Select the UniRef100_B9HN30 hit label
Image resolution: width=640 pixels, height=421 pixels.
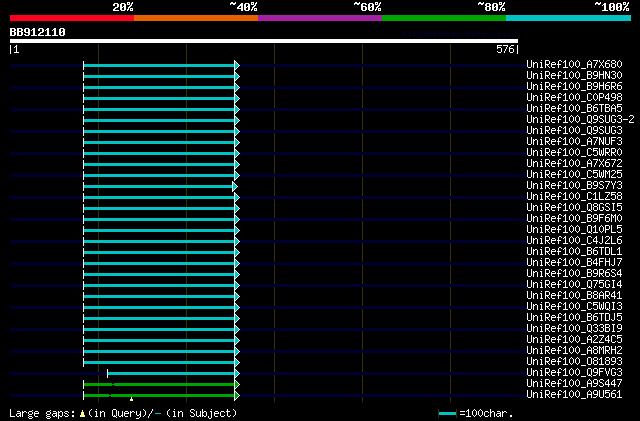coord(574,76)
